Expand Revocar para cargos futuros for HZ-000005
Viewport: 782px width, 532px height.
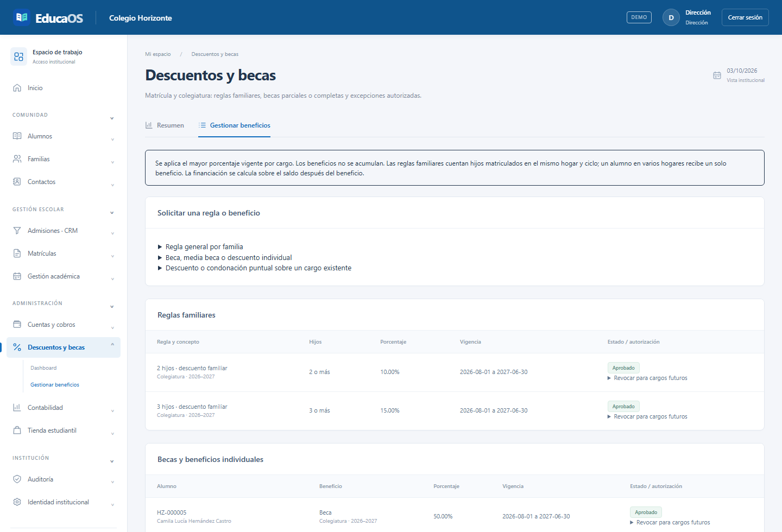(670, 523)
